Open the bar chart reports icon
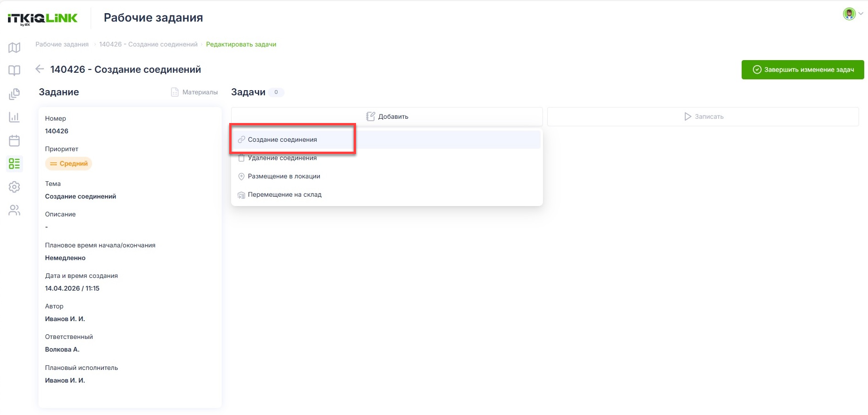 (14, 117)
